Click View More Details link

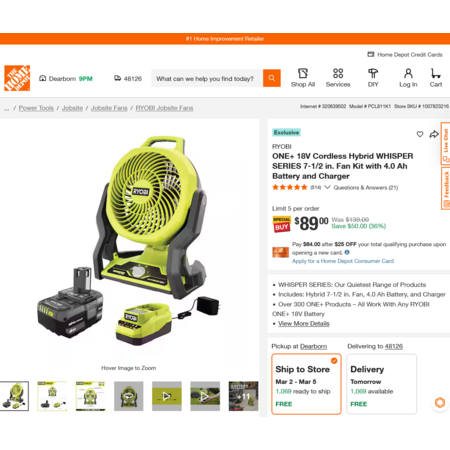(x=304, y=323)
